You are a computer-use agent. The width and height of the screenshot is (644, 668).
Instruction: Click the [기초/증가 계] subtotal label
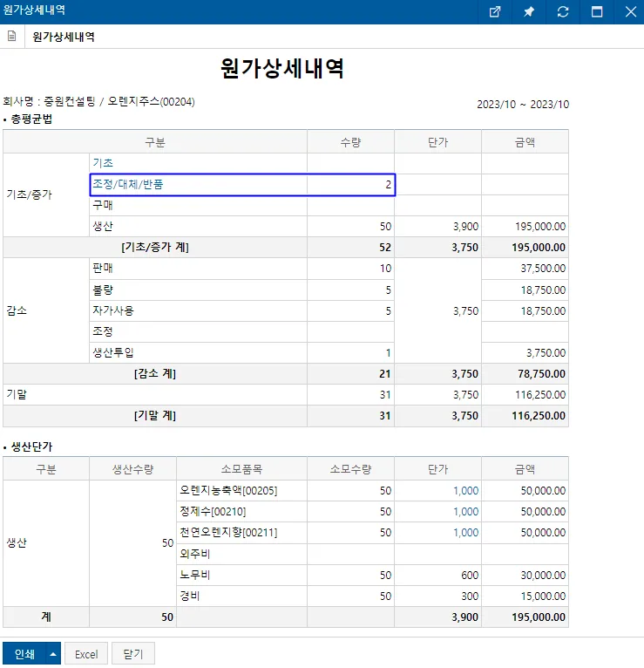[155, 247]
